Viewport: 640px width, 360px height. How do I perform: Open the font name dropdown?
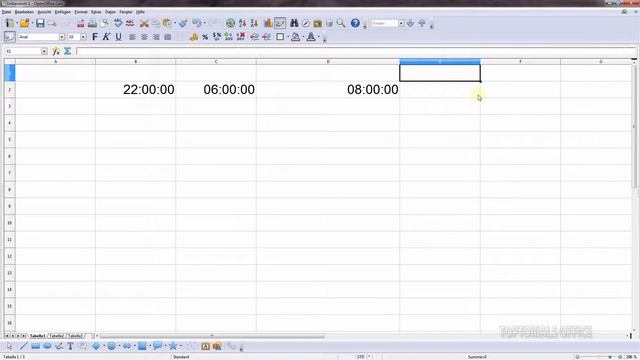[x=62, y=37]
